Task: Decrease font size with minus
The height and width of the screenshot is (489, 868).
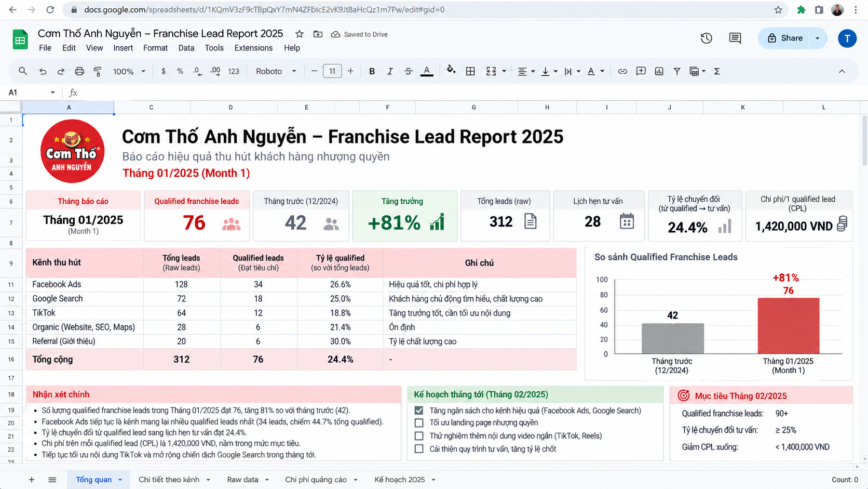Action: [x=314, y=71]
